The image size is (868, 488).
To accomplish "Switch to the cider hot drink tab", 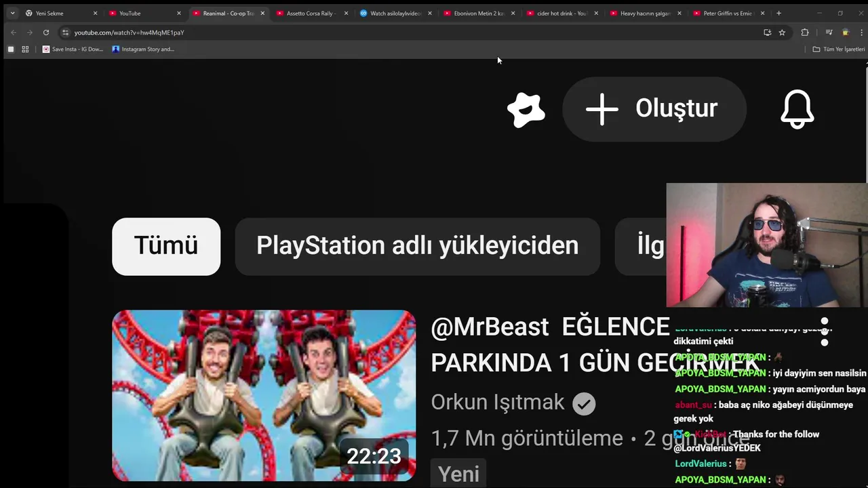I will pyautogui.click(x=562, y=13).
